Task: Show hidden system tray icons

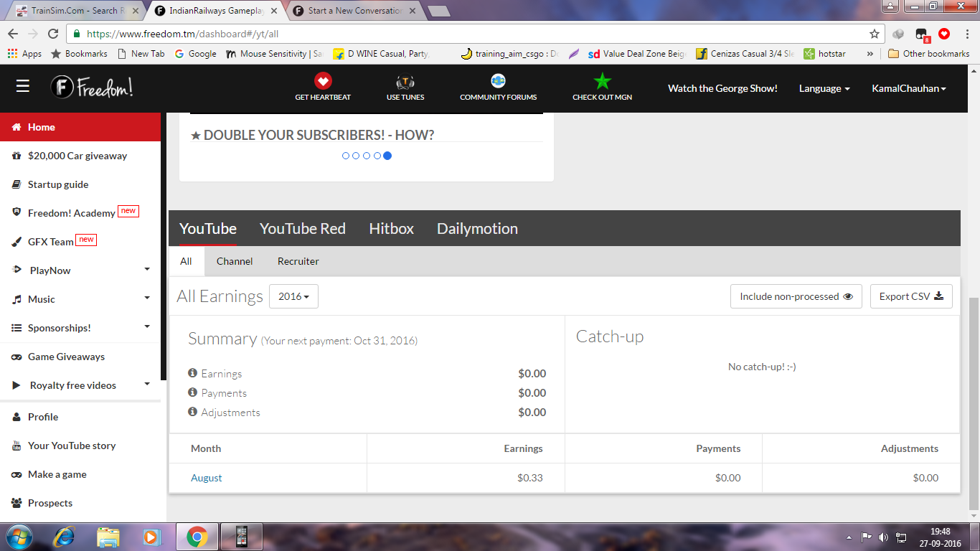Action: [849, 537]
